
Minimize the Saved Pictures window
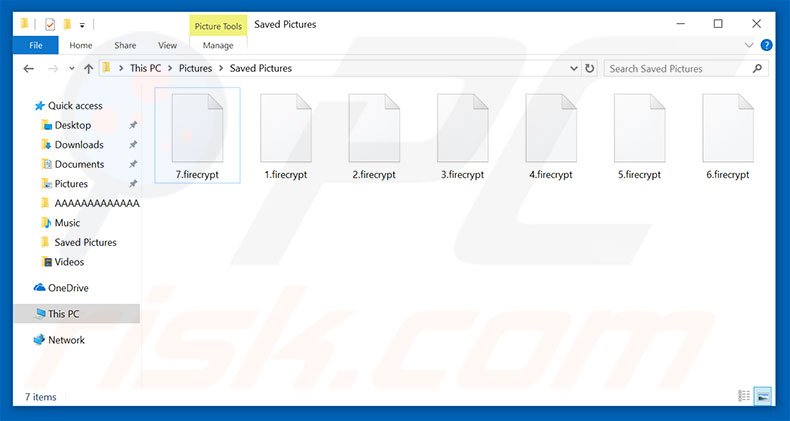coord(681,24)
